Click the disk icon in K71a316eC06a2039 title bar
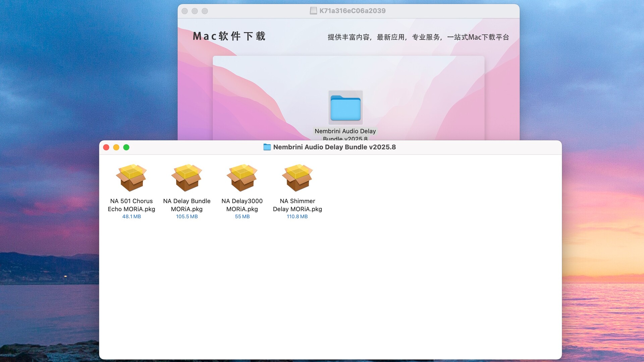This screenshot has width=644, height=362. (x=313, y=11)
